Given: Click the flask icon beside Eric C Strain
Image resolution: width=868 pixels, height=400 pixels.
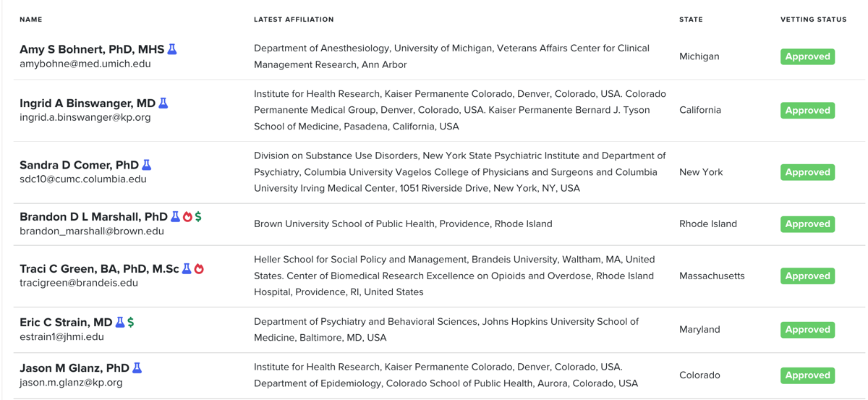Looking at the screenshot, I should click(120, 322).
